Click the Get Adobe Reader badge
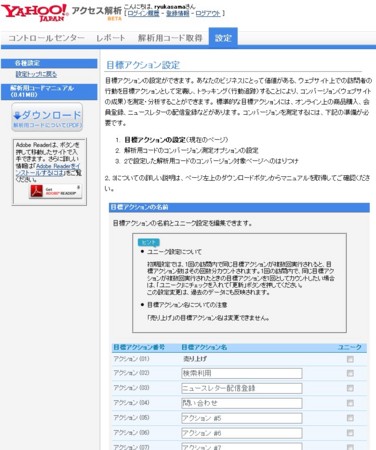 tap(55, 191)
